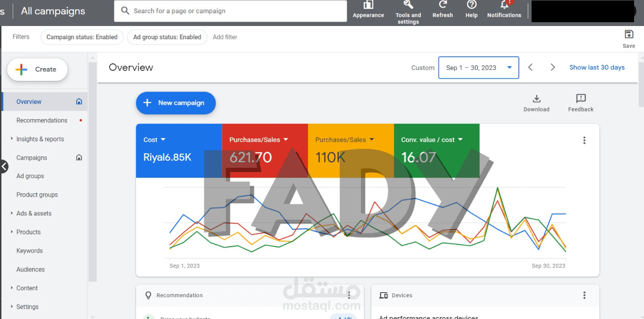Focus the search page or campaign field
This screenshot has width=644, height=319.
[x=231, y=11]
